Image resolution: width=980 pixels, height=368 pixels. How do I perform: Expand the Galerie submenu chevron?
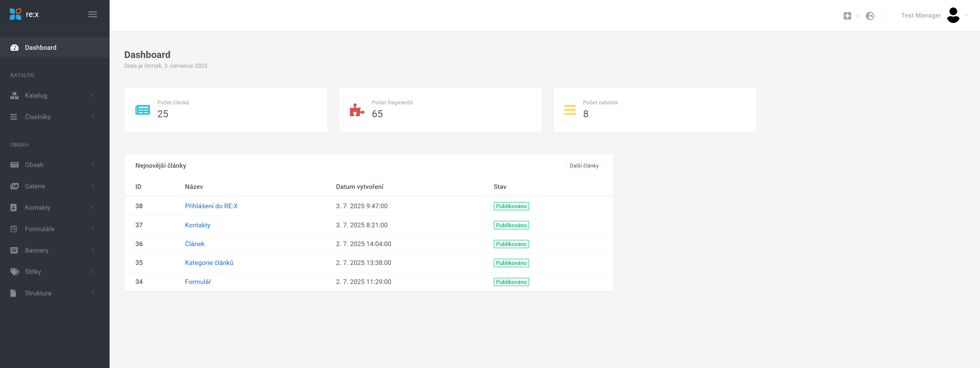(93, 186)
